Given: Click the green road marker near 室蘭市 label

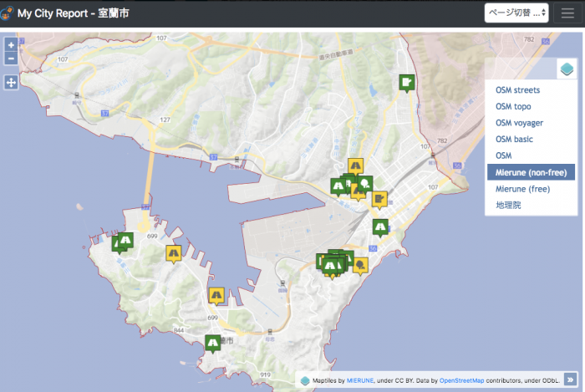Looking at the screenshot, I should pyautogui.click(x=212, y=344).
